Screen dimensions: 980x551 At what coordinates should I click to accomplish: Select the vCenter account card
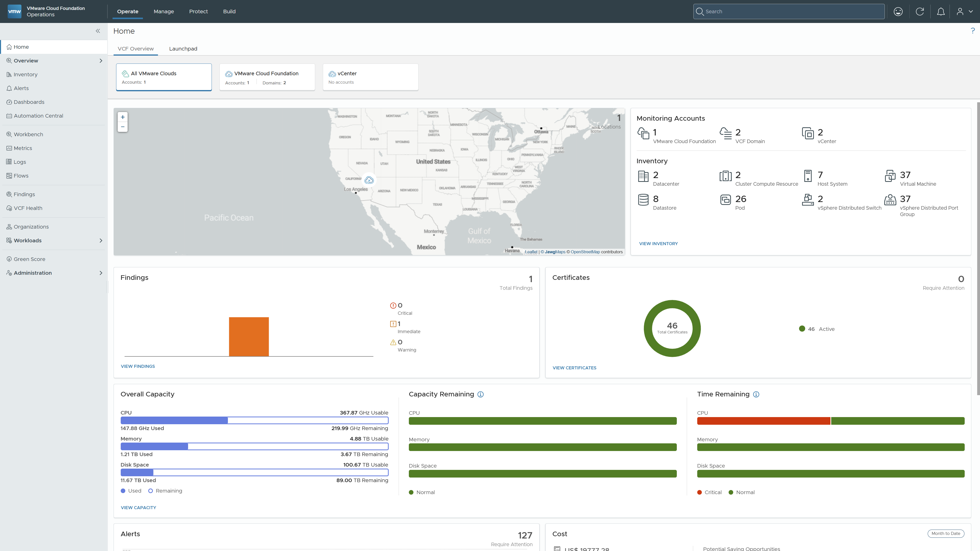[371, 77]
